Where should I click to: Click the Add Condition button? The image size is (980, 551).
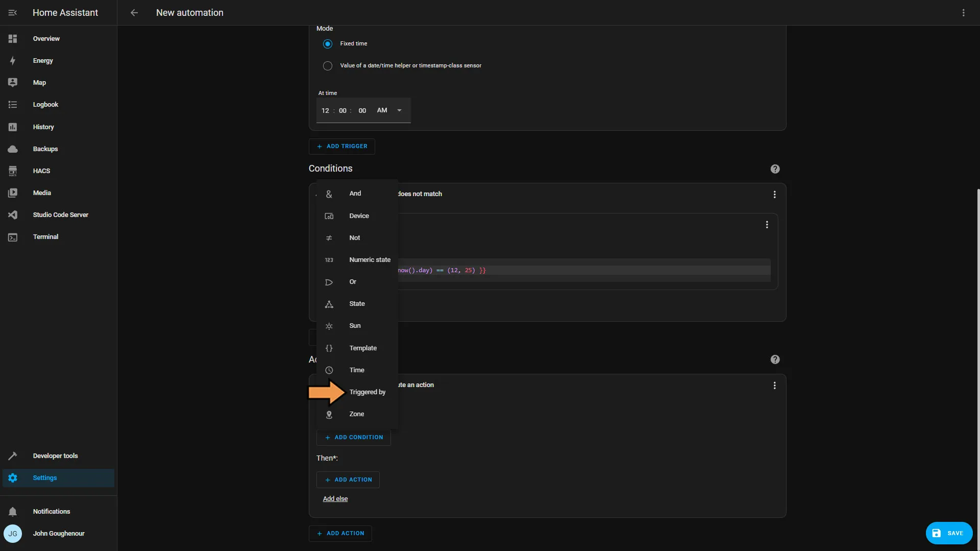coord(354,438)
